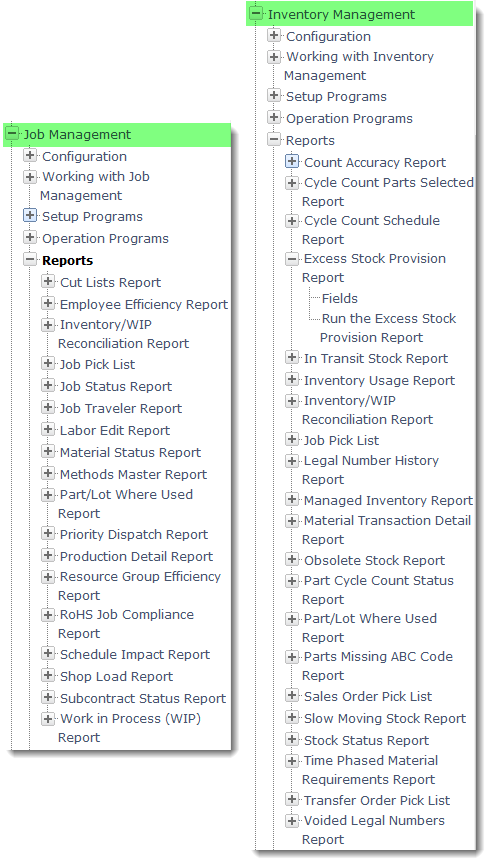
Task: Expand Shop Load Report plus icon
Action: point(48,676)
